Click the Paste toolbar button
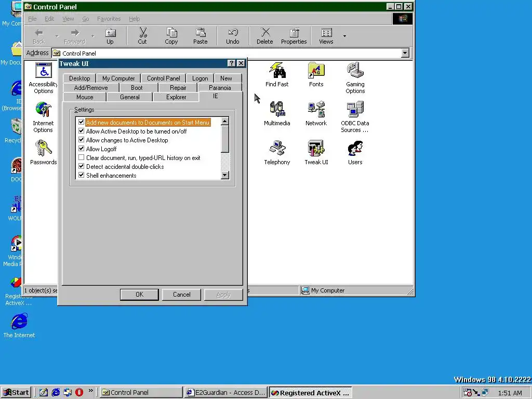 click(x=200, y=36)
